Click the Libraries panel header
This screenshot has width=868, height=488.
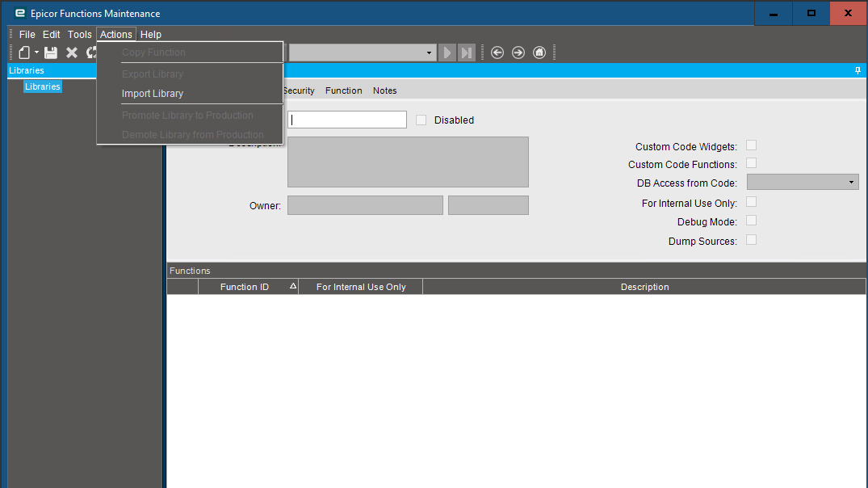(x=52, y=70)
